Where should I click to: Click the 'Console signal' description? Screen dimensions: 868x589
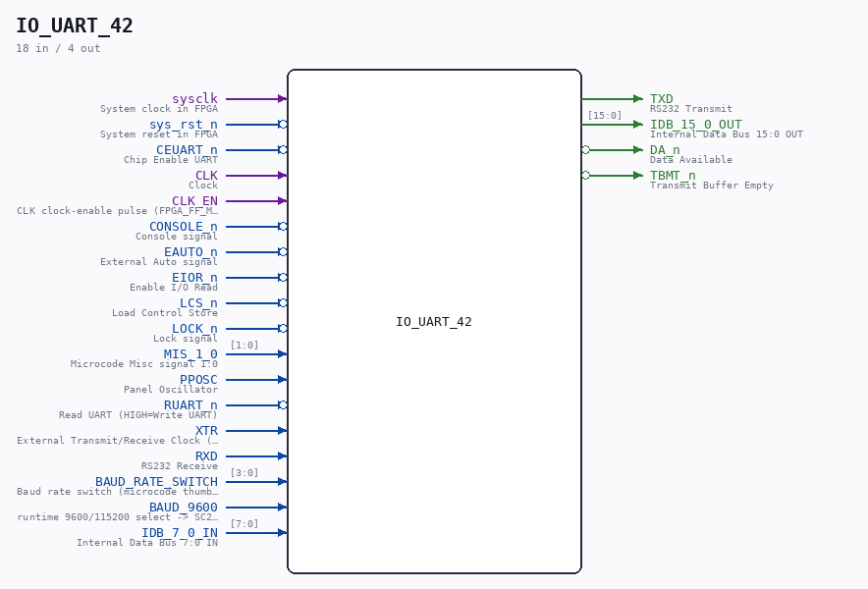177,236
